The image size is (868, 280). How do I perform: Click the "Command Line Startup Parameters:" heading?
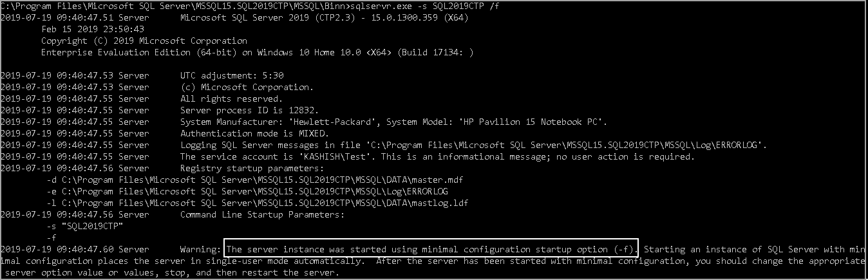[262, 214]
